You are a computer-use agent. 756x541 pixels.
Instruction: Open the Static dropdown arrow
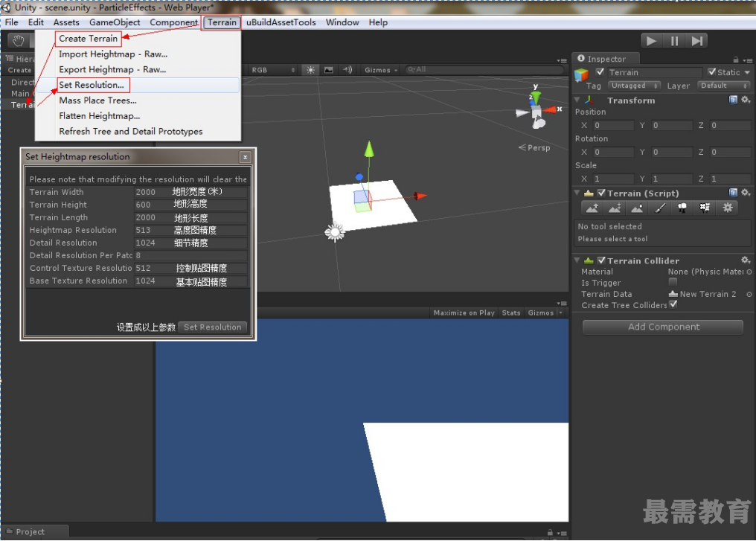click(747, 72)
